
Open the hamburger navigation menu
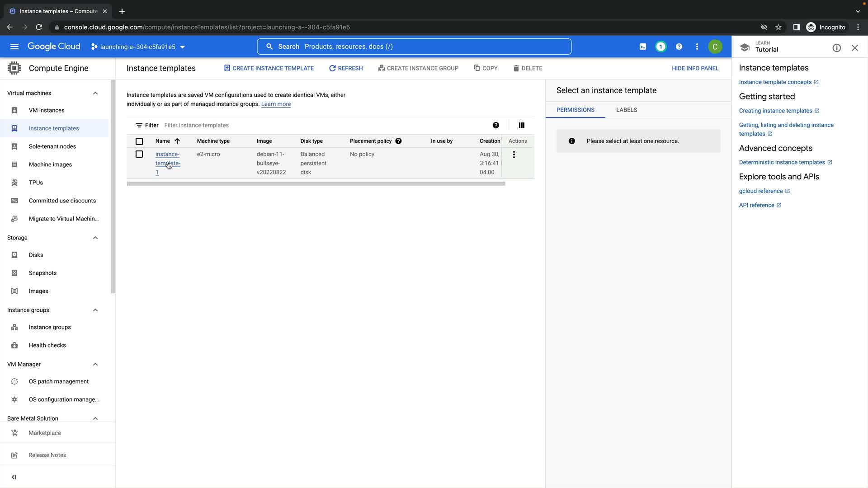point(14,47)
